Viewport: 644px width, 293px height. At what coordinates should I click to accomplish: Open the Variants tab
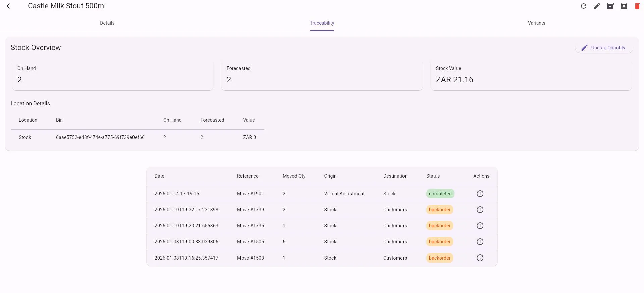(x=537, y=23)
